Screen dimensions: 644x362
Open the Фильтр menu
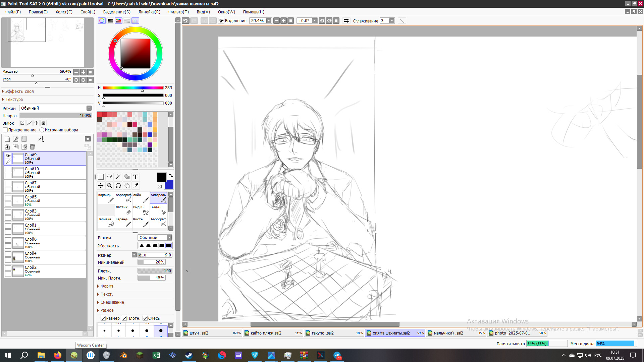[x=178, y=12]
